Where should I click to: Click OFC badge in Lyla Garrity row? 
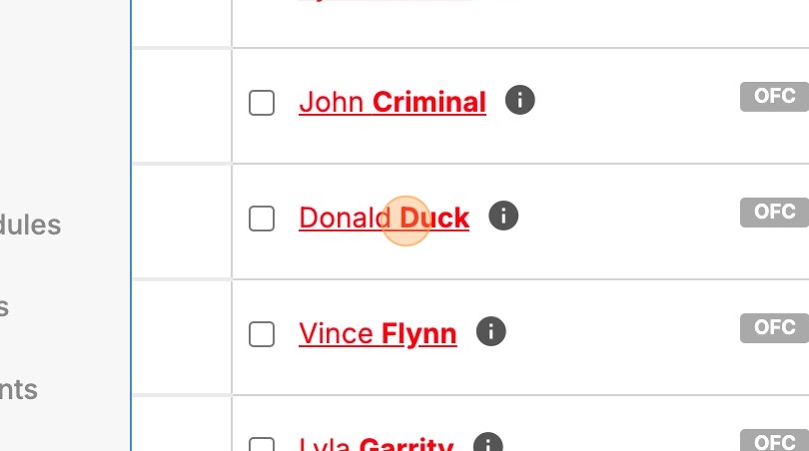click(774, 441)
